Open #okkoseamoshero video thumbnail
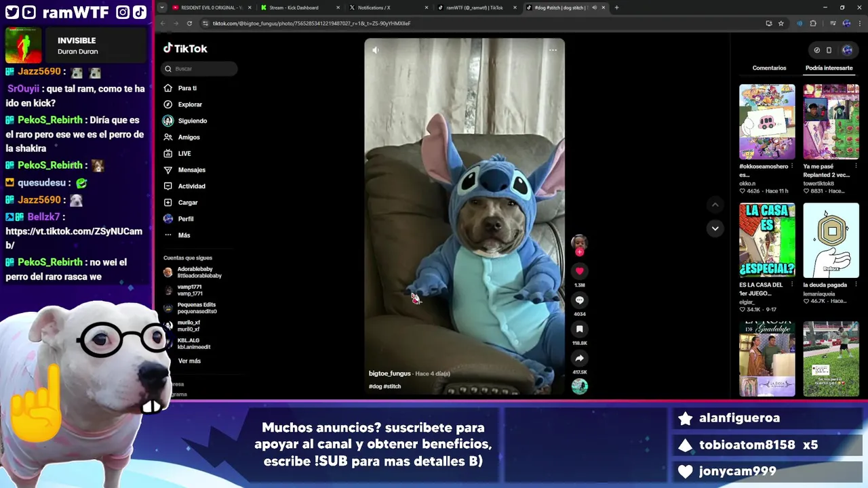Image resolution: width=868 pixels, height=488 pixels. click(x=767, y=121)
